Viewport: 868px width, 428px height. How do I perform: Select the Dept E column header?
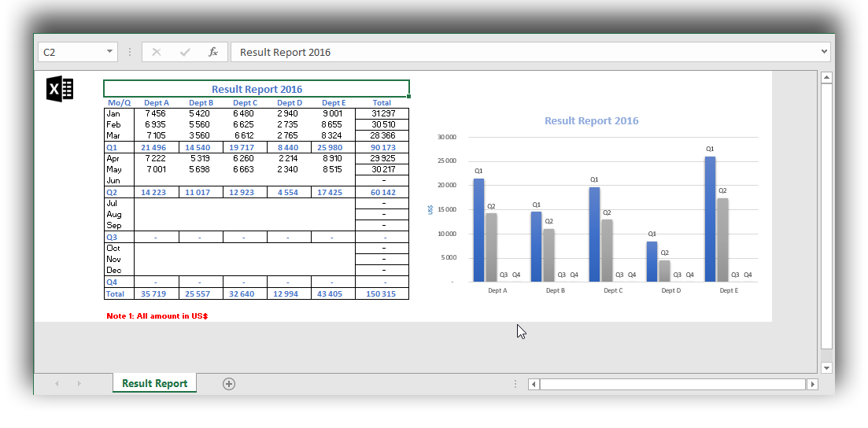[x=334, y=102]
